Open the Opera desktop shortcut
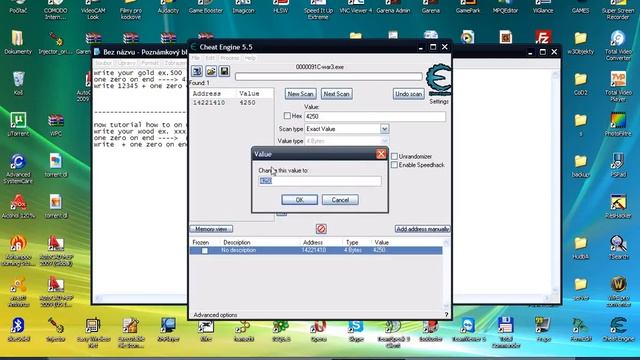 [318, 330]
